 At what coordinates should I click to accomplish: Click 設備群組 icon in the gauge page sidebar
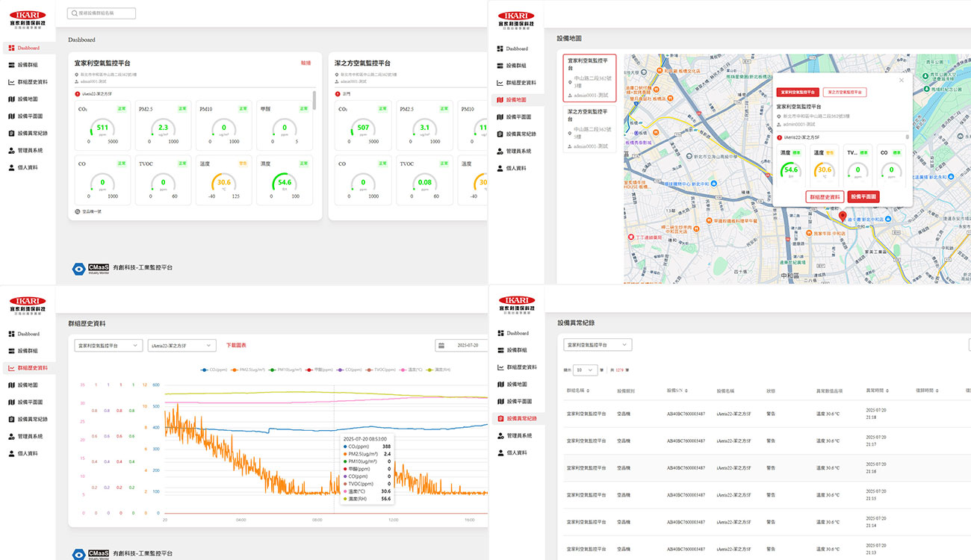tap(11, 65)
